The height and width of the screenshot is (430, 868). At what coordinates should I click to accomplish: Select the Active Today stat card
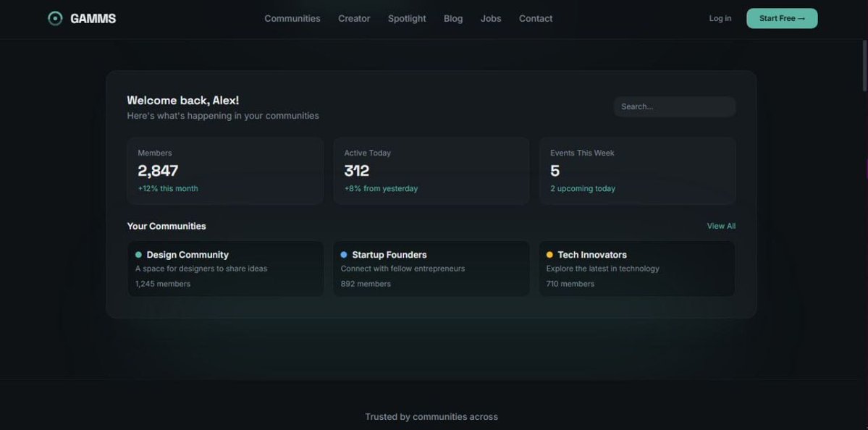(x=431, y=170)
